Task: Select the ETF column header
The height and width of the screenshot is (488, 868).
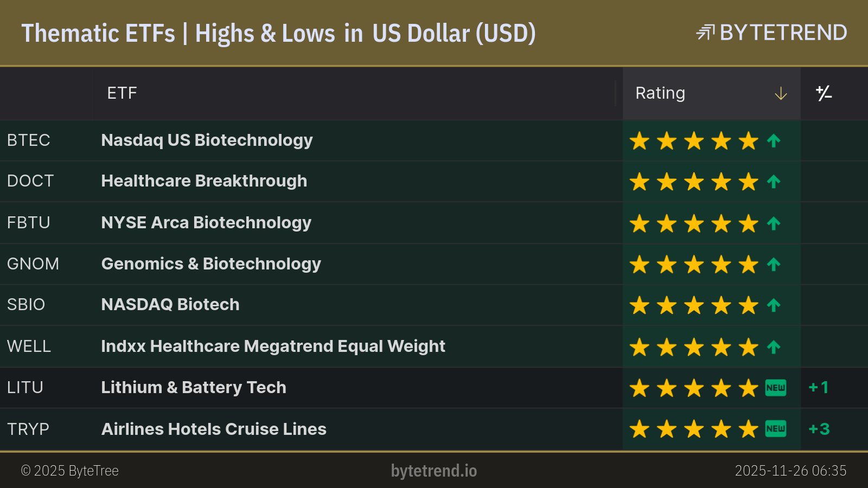Action: click(x=122, y=93)
